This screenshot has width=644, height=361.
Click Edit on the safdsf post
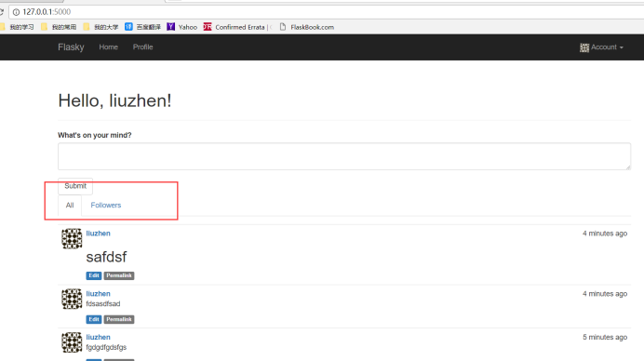(x=94, y=275)
